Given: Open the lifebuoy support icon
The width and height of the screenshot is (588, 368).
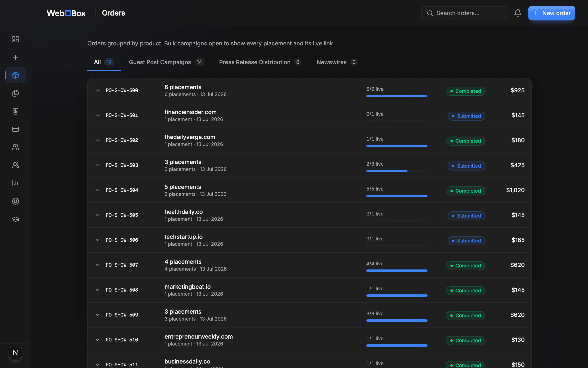Looking at the screenshot, I should (15, 201).
